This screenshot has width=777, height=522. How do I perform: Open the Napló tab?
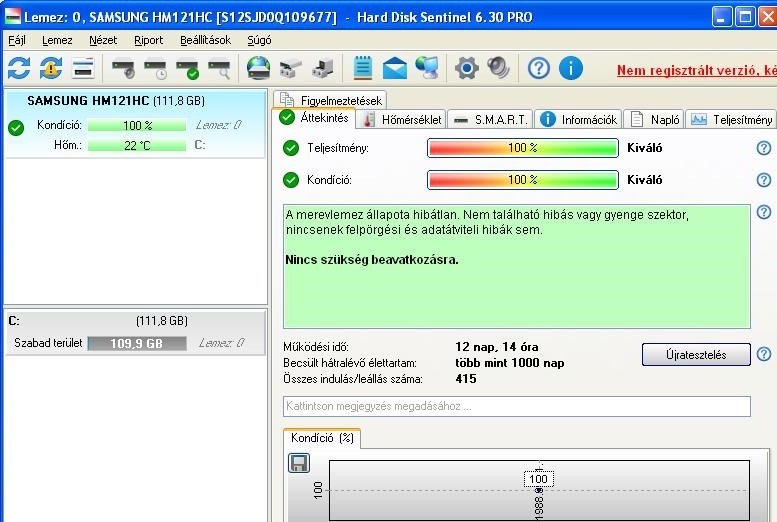654,119
